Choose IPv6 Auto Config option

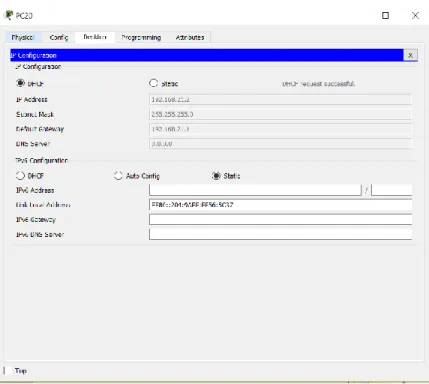coord(118,175)
